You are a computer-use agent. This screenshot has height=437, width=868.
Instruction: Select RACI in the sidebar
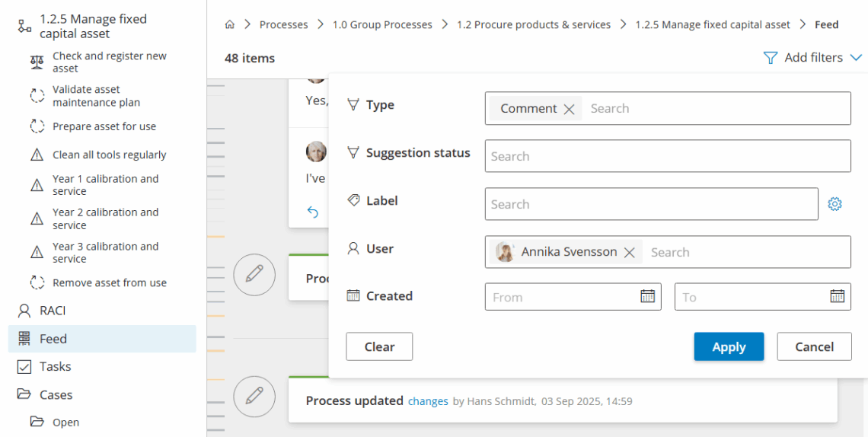(53, 311)
